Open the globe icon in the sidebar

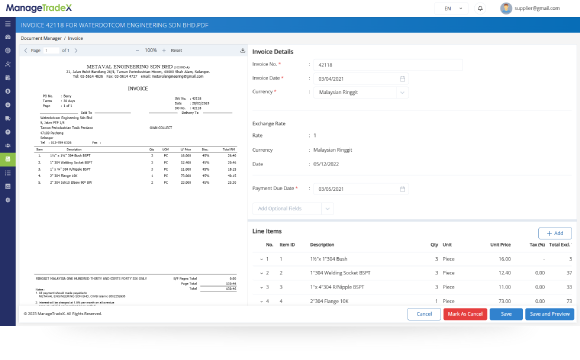click(x=8, y=51)
